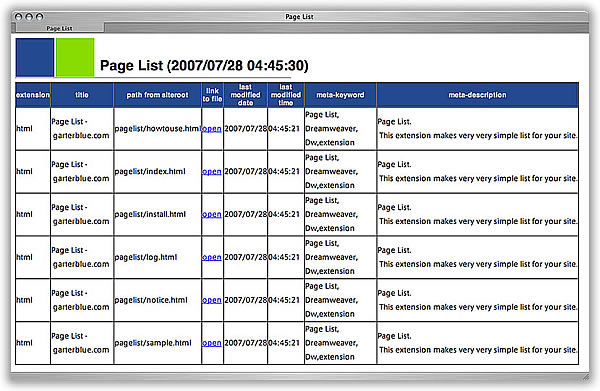Open link for pagelist/sample.html

(212, 343)
